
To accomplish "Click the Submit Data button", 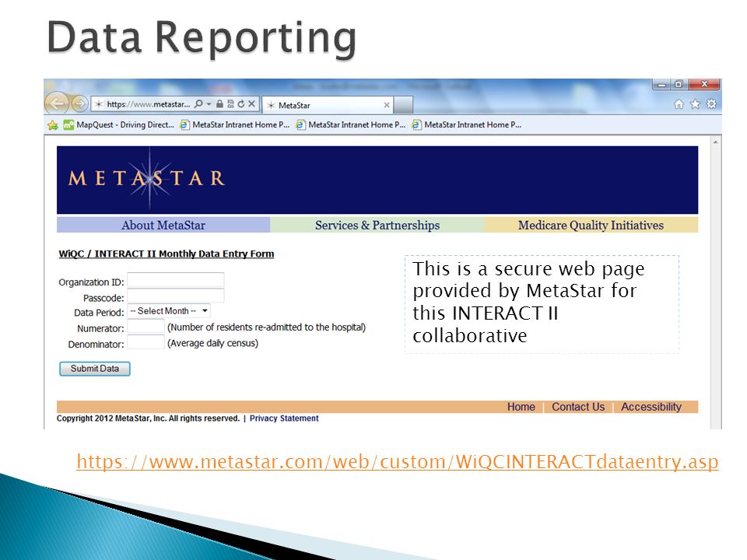I will tap(95, 369).
